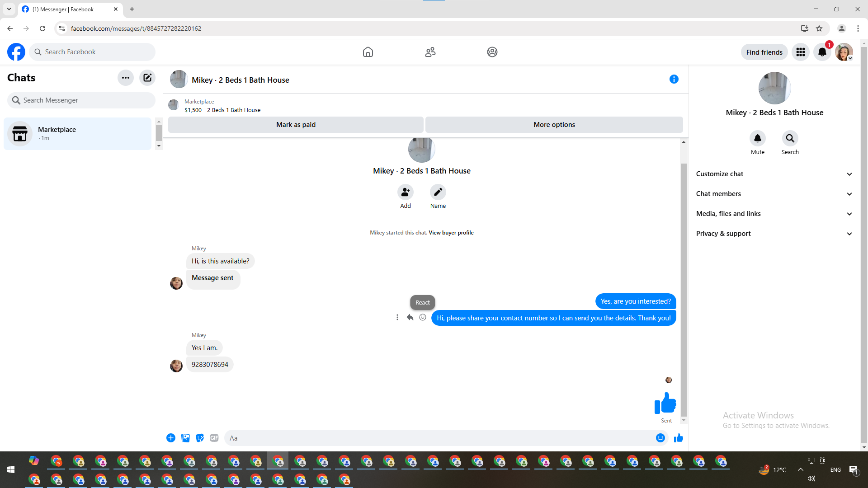Open the Facebook logo home link
868x488 pixels.
[16, 52]
